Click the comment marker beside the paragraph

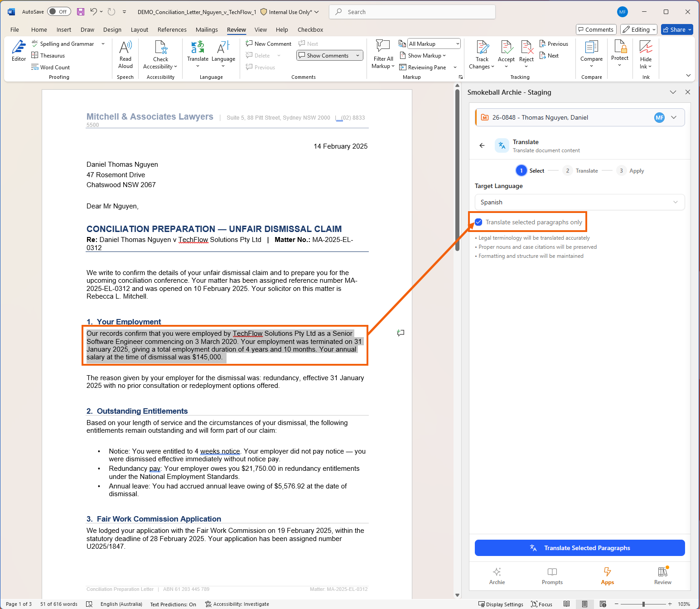(x=401, y=333)
